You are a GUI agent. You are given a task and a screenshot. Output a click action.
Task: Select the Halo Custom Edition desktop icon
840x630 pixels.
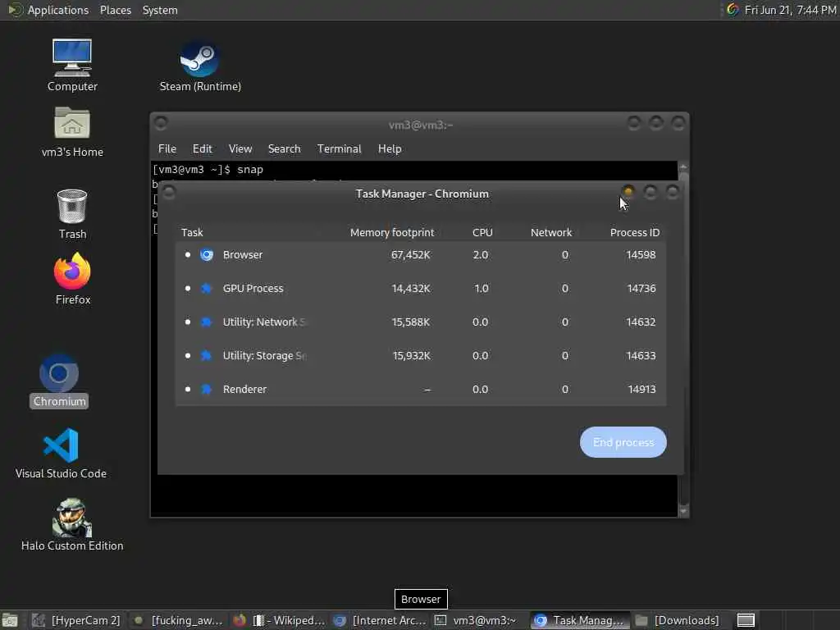coord(72,525)
